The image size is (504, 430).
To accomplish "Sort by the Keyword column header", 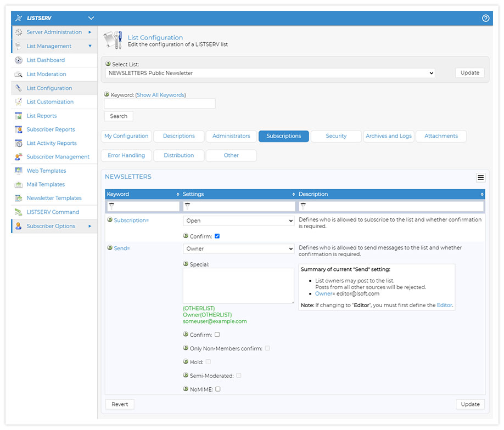I will tap(143, 194).
